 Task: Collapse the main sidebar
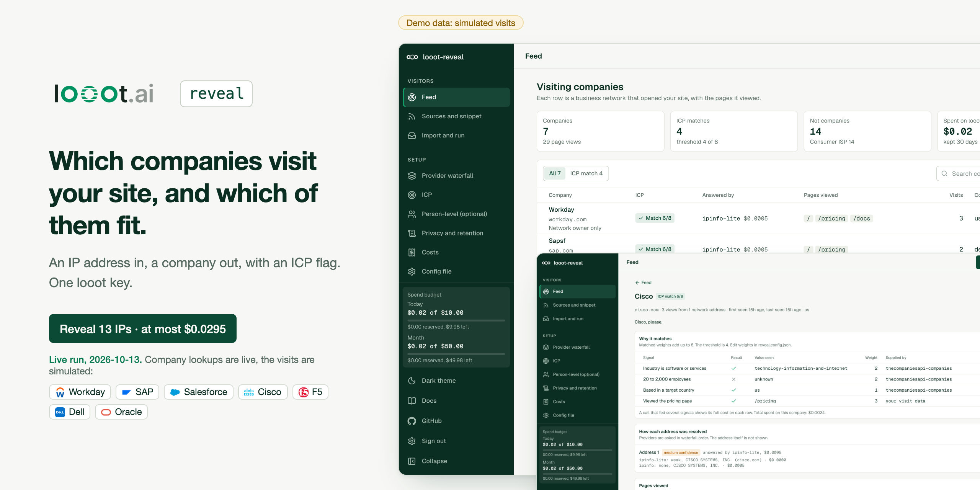click(456, 461)
